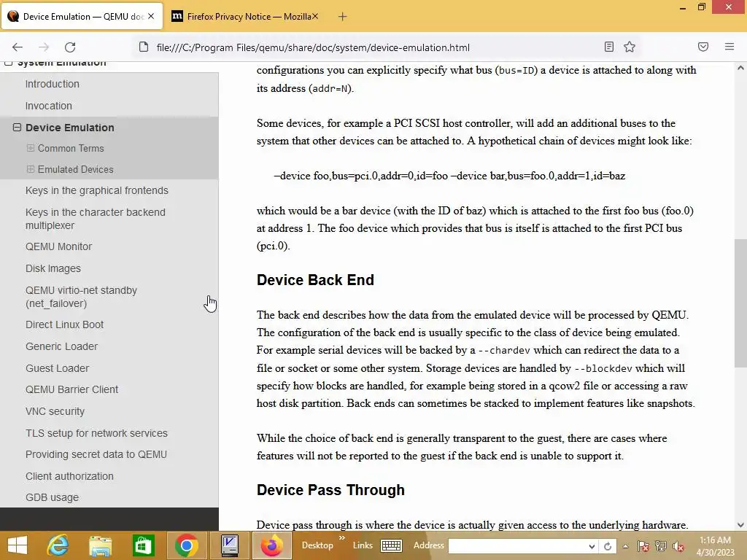Image resolution: width=747 pixels, height=560 pixels.
Task: Open Windows Start button
Action: click(x=18, y=545)
